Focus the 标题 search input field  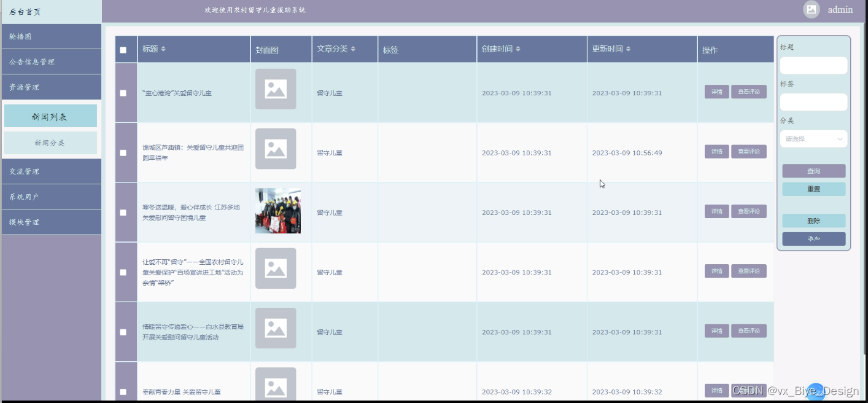(813, 65)
